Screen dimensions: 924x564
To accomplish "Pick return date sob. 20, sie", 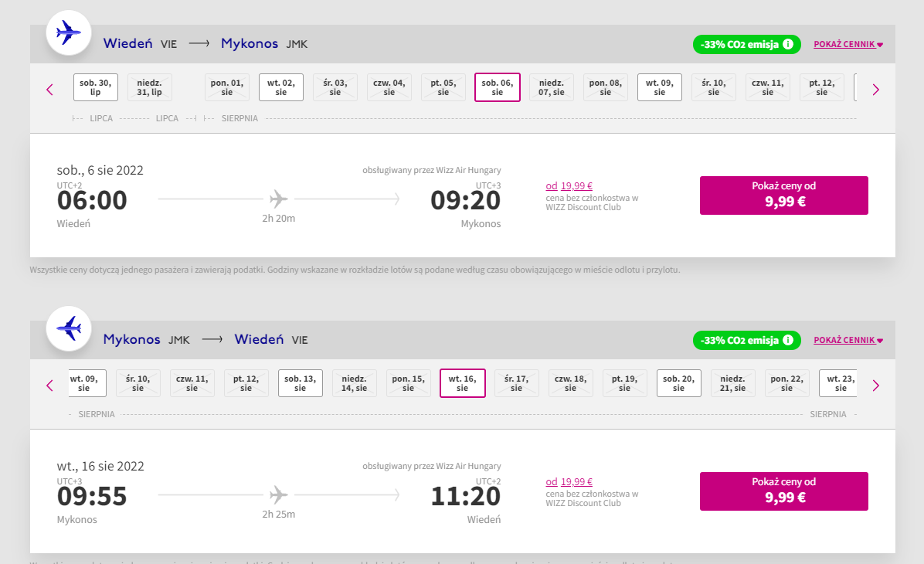I will click(679, 383).
